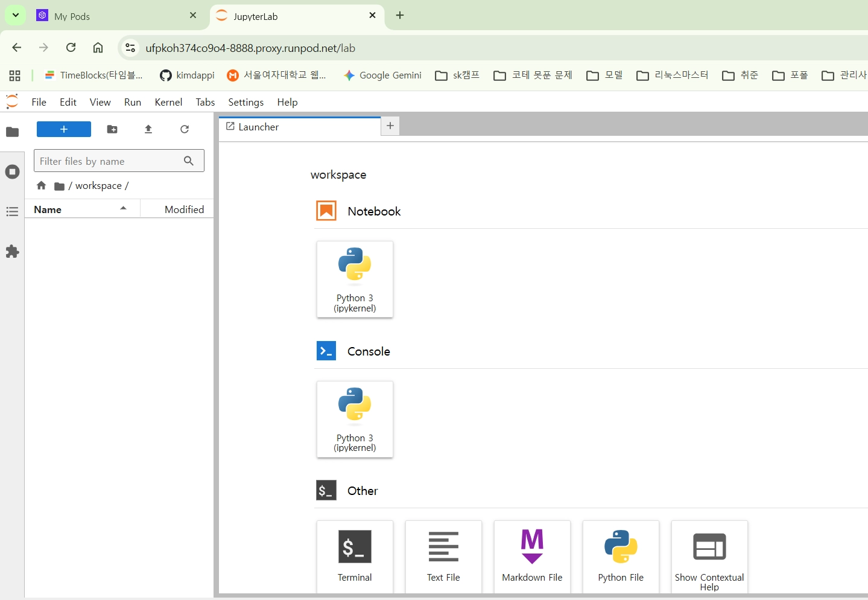The height and width of the screenshot is (600, 868).
Task: Close the My Pods browser tab
Action: tap(193, 16)
